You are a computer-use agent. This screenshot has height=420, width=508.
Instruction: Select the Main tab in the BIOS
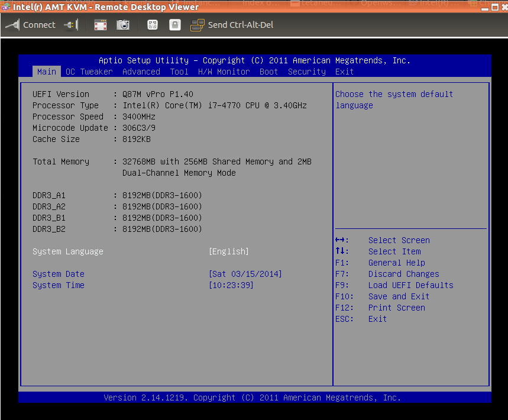[x=47, y=72]
